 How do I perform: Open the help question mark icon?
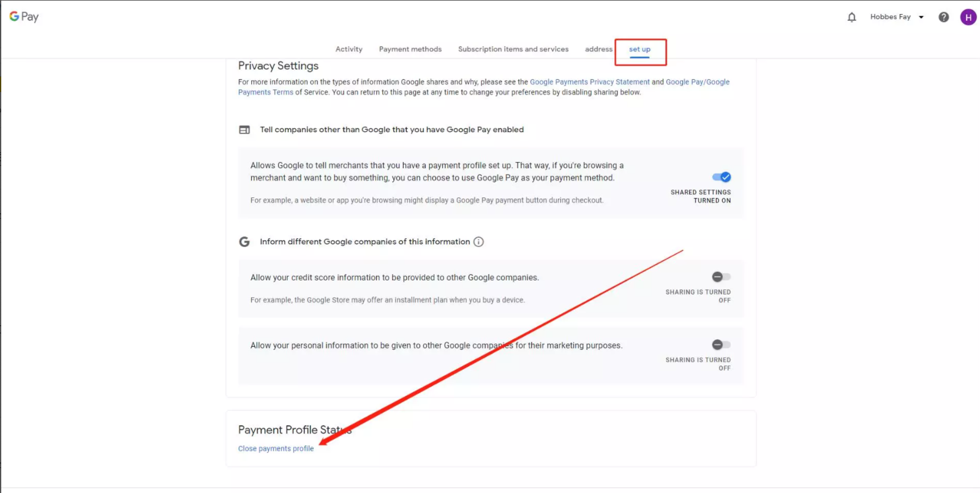944,17
